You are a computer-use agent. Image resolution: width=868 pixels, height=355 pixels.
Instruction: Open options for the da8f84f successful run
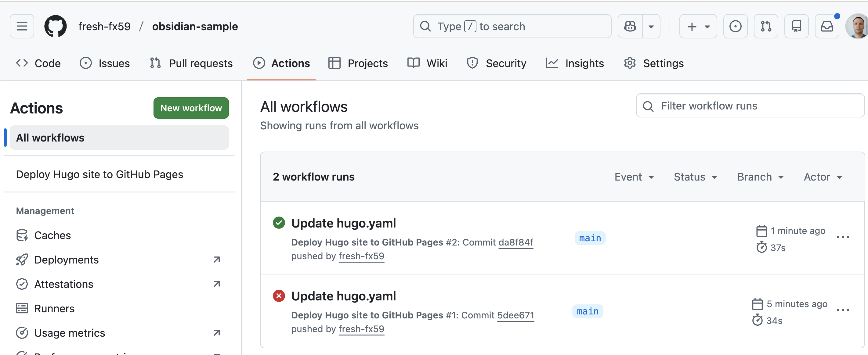tap(843, 237)
